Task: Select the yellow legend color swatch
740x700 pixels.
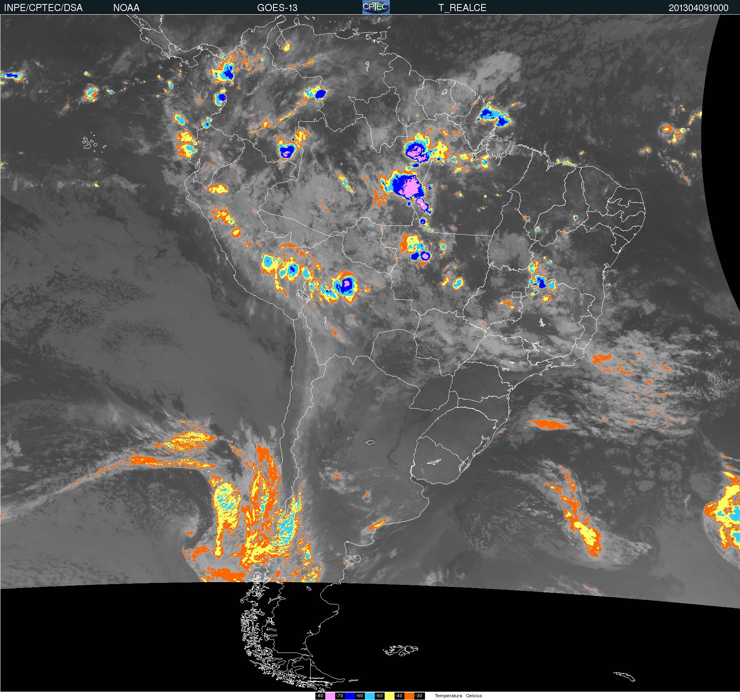Action: click(389, 696)
